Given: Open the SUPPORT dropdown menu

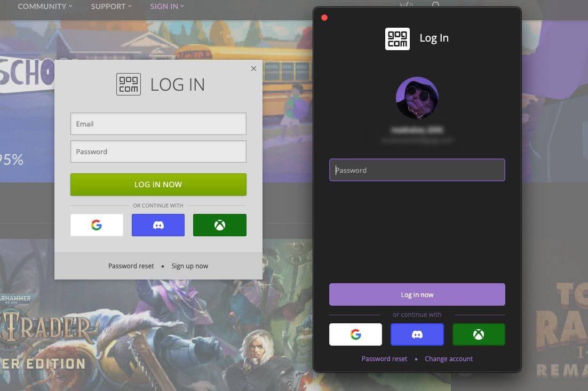Looking at the screenshot, I should point(111,6).
